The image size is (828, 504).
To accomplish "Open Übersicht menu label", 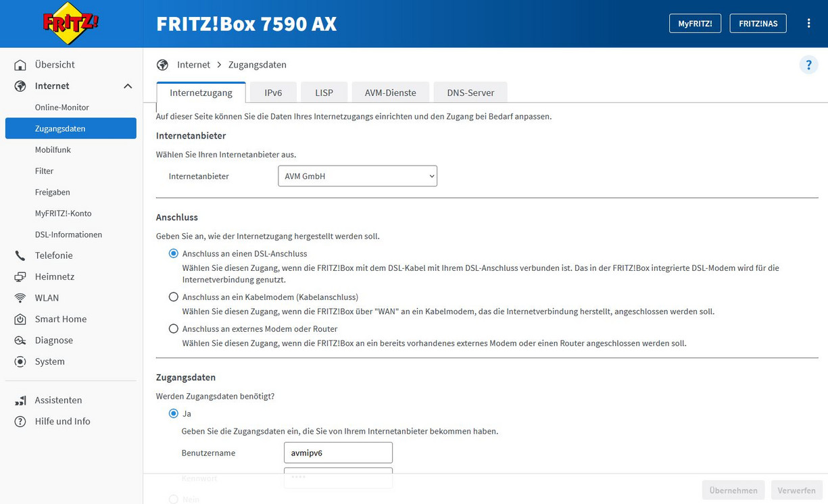I will click(x=55, y=65).
